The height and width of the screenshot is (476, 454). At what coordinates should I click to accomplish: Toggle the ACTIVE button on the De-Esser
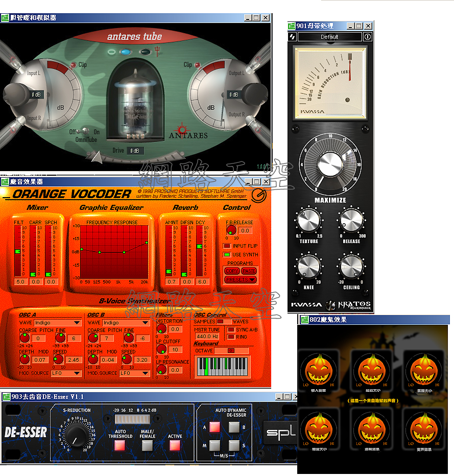click(x=175, y=445)
